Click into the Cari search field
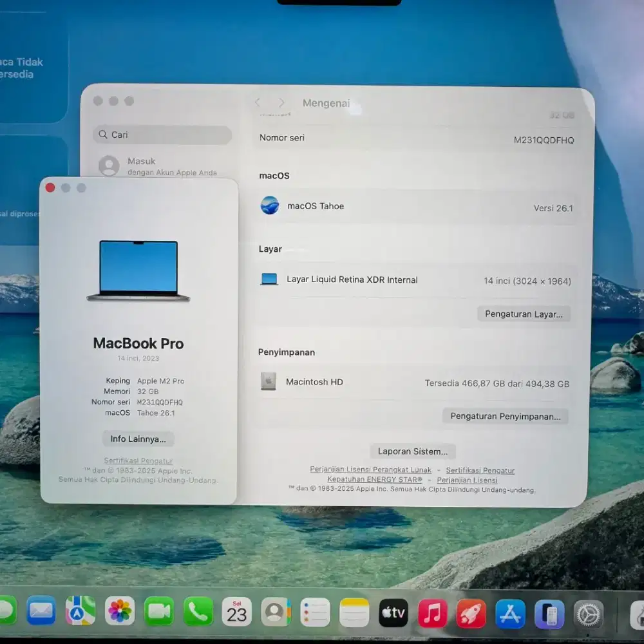Screen dimensions: 644x644 tap(163, 135)
